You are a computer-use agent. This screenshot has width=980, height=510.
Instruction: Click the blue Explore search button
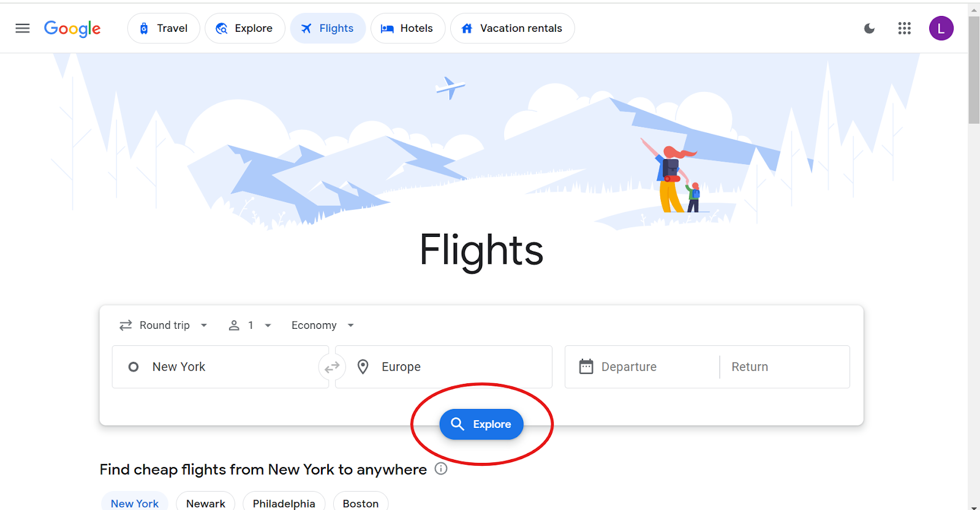tap(481, 424)
